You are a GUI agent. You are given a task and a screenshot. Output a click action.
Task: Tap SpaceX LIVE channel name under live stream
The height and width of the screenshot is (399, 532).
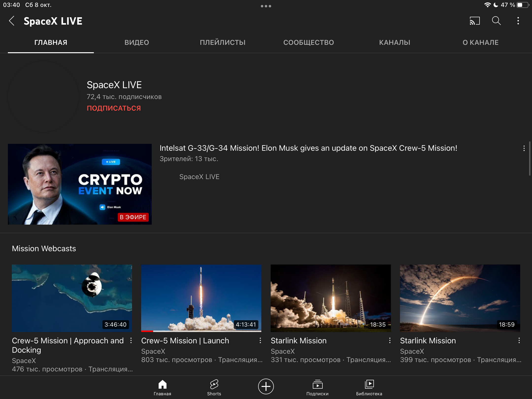[x=199, y=177]
